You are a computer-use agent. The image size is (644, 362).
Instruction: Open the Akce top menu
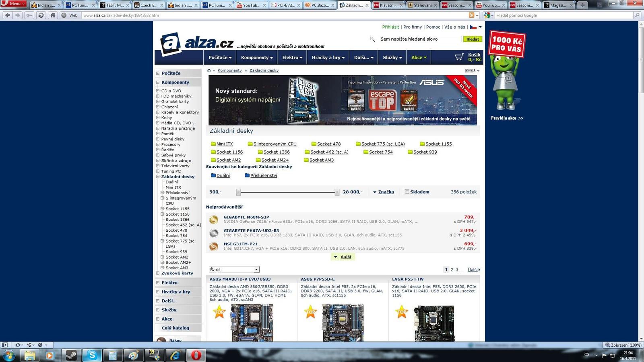coord(419,58)
